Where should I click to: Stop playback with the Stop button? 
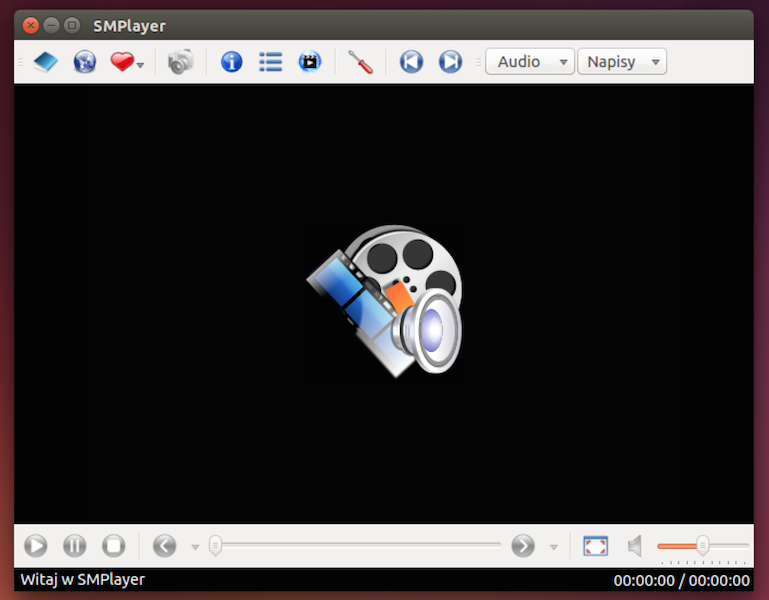(114, 546)
